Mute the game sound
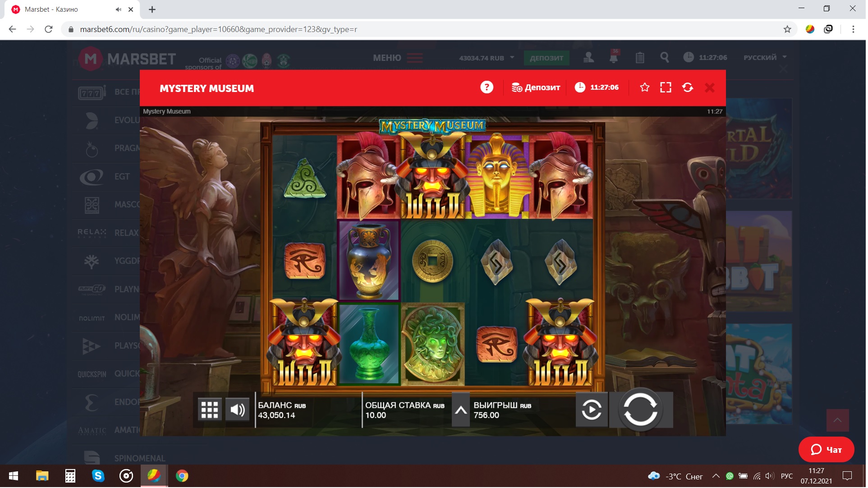 (x=238, y=410)
